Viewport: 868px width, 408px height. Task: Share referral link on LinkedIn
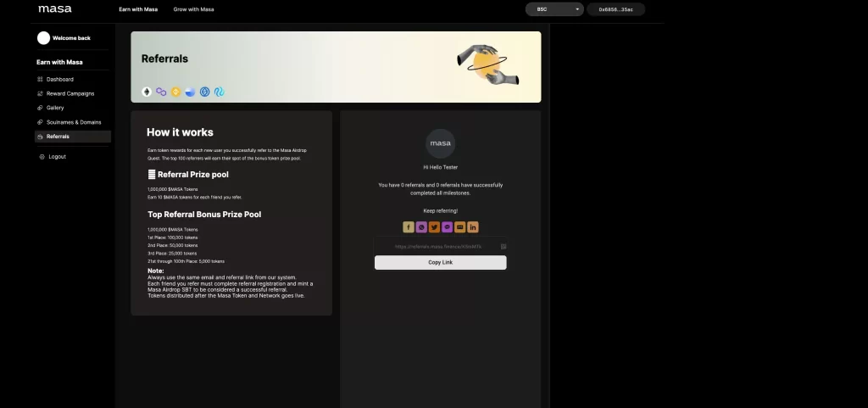click(473, 227)
